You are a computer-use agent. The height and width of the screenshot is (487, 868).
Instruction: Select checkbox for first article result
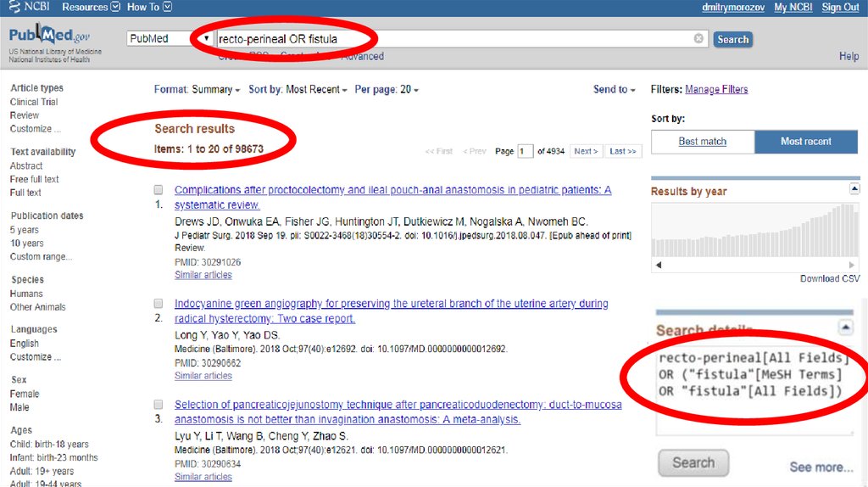click(x=159, y=190)
